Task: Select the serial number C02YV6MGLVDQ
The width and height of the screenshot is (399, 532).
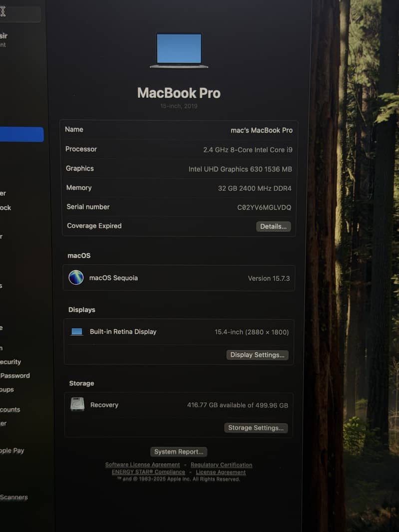Action: point(264,207)
